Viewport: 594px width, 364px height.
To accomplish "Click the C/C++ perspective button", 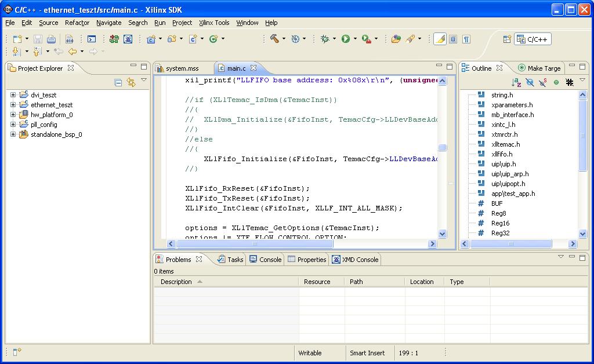I will 533,39.
